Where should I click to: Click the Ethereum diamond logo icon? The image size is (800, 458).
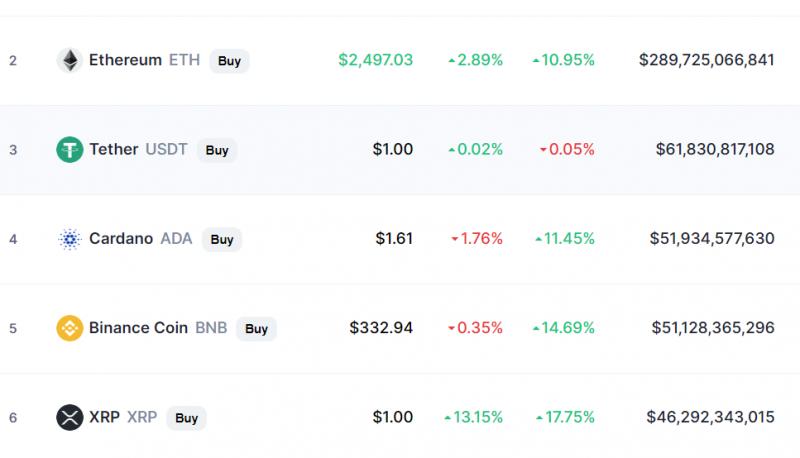(70, 60)
